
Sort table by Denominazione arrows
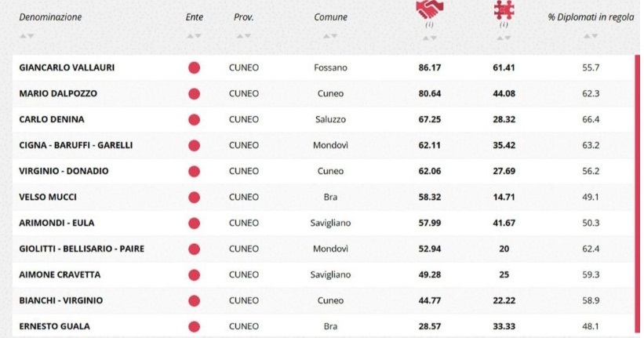point(26,36)
